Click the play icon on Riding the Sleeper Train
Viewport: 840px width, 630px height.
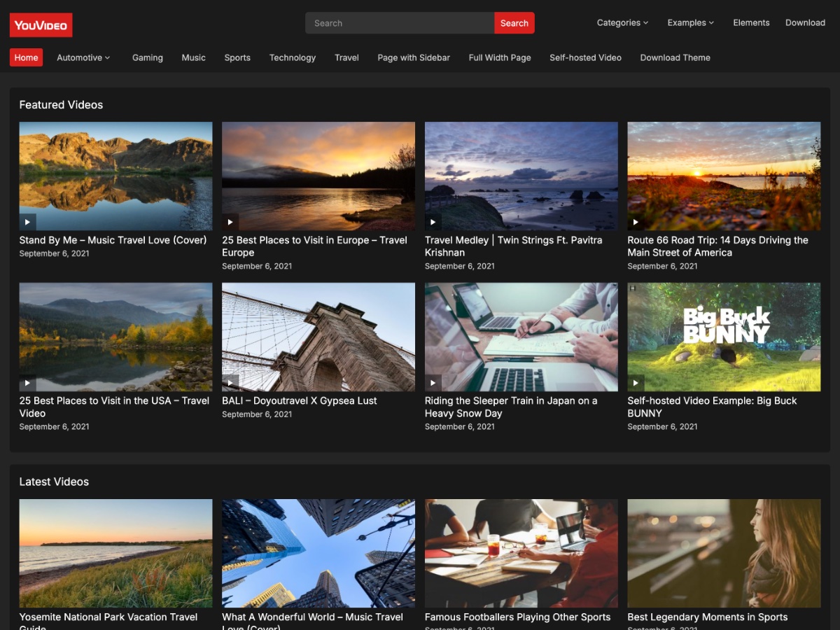coord(433,382)
